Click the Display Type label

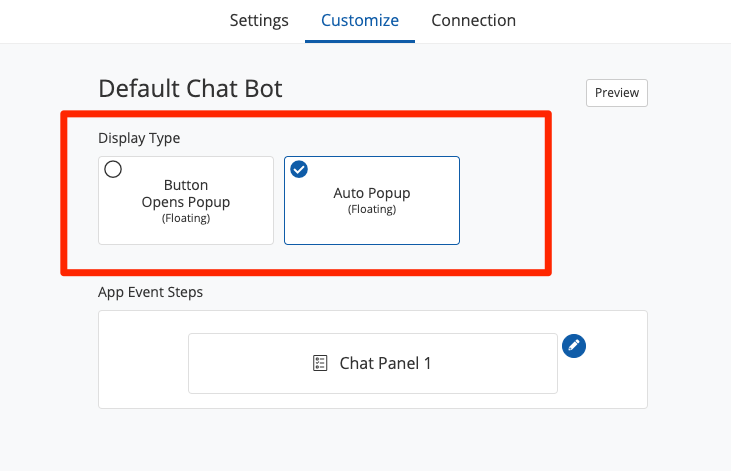pyautogui.click(x=139, y=138)
